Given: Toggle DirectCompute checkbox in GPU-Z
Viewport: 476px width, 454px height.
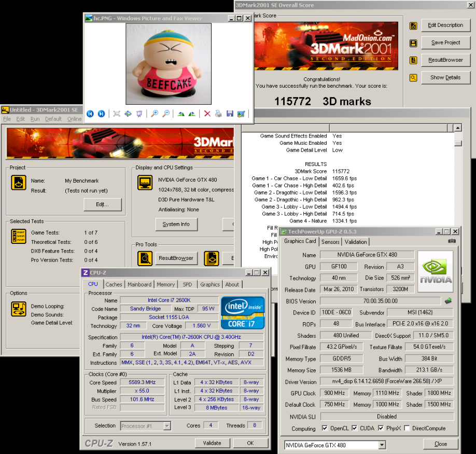Looking at the screenshot, I should pyautogui.click(x=407, y=428).
